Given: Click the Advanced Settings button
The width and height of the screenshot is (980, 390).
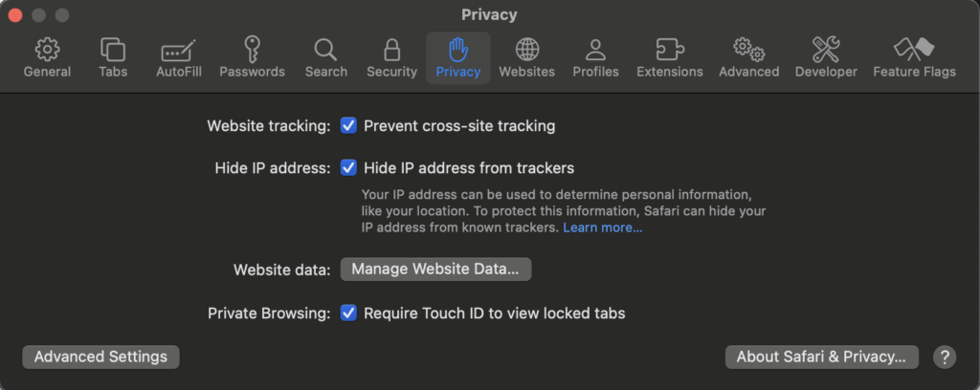Looking at the screenshot, I should coord(100,357).
